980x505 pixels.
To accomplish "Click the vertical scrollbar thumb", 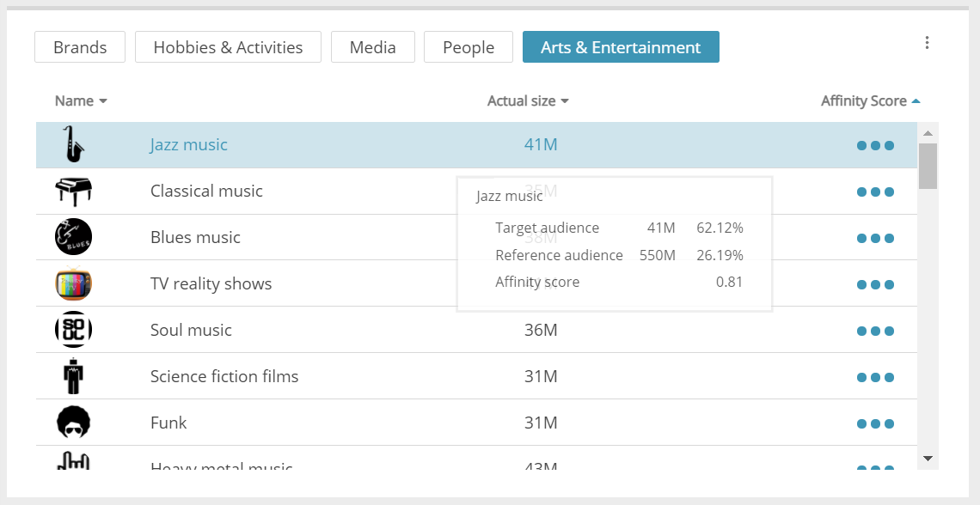I will click(x=928, y=166).
